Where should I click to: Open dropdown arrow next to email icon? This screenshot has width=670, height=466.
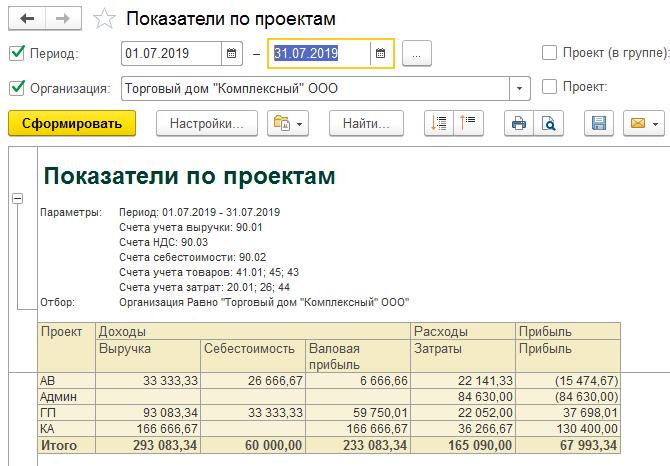tap(655, 124)
